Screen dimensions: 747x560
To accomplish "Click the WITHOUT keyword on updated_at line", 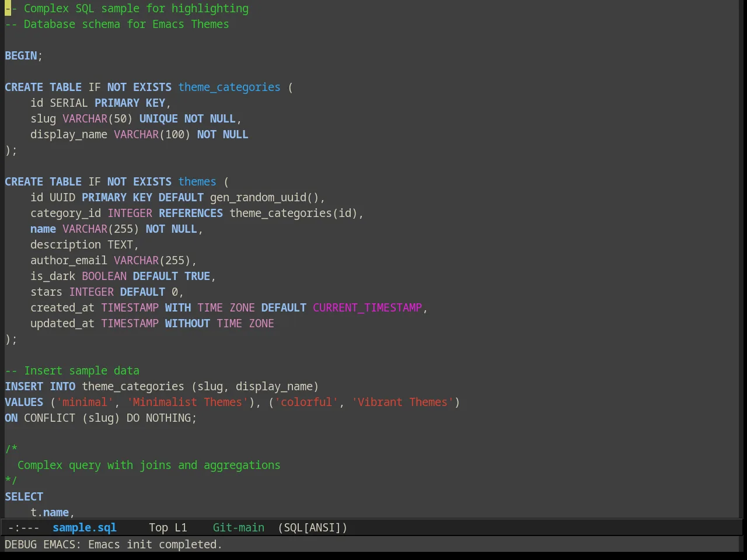I will point(187,323).
